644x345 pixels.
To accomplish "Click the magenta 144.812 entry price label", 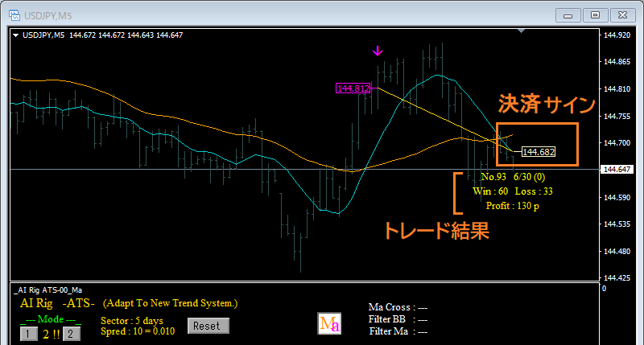I will [353, 88].
